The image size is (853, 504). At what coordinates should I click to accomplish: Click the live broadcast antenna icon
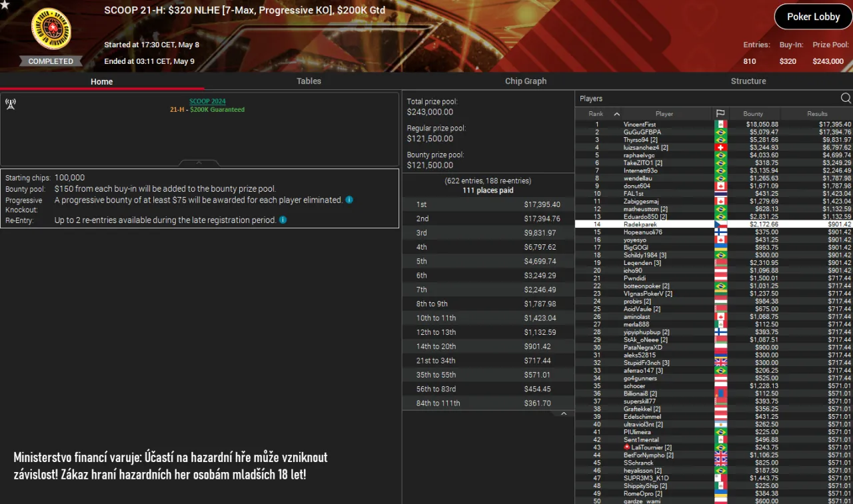point(10,104)
